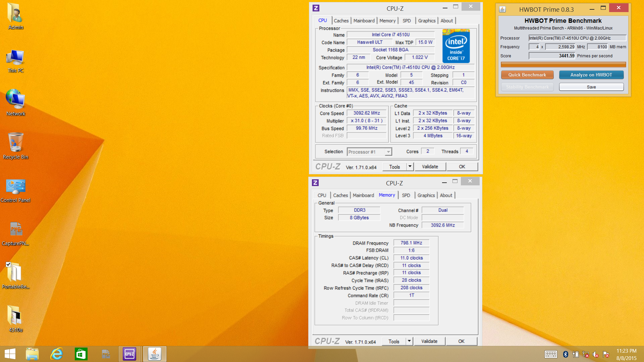Click Validate in lower CPU-Z window
Viewport: 644px width, 362px height.
[x=429, y=341]
